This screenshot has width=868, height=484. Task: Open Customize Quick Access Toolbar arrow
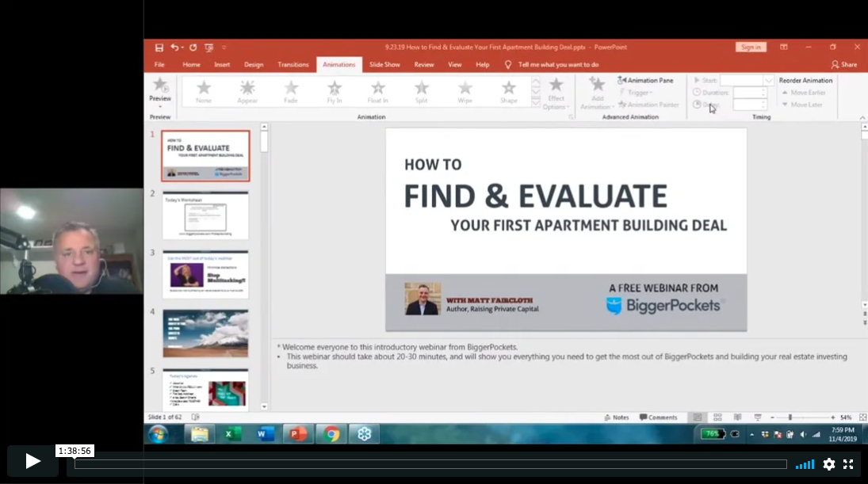[224, 48]
